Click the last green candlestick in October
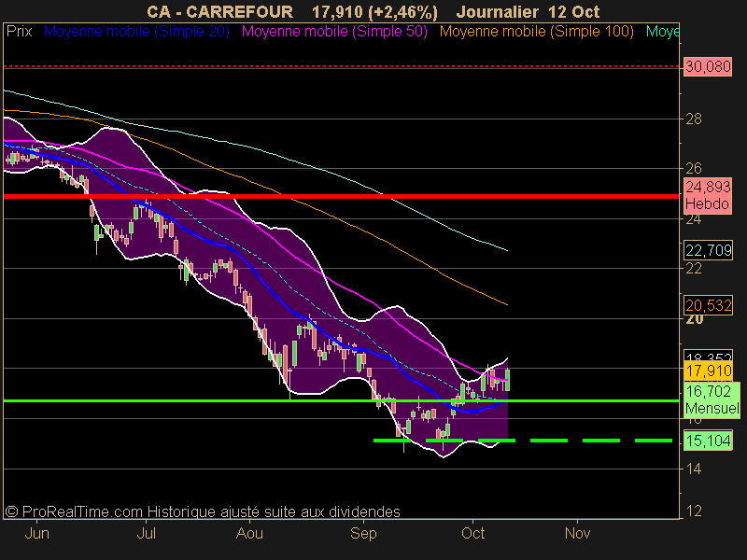The height and width of the screenshot is (560, 747). pos(508,380)
